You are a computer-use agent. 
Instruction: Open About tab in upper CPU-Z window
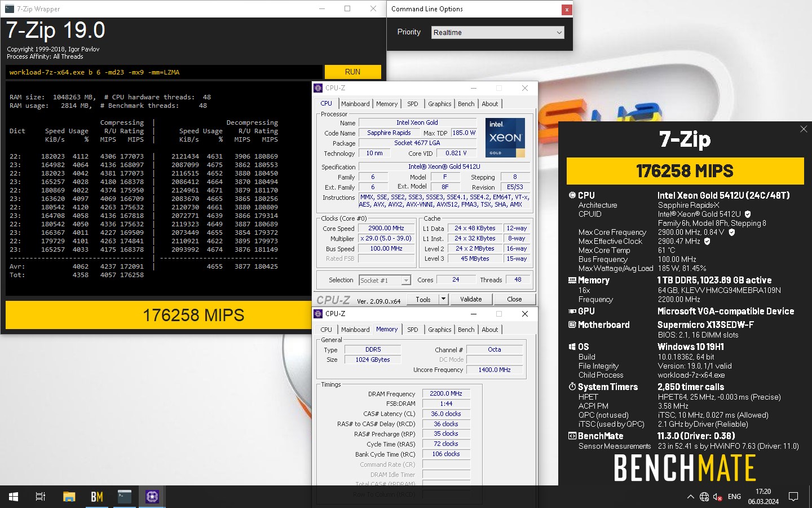click(489, 104)
